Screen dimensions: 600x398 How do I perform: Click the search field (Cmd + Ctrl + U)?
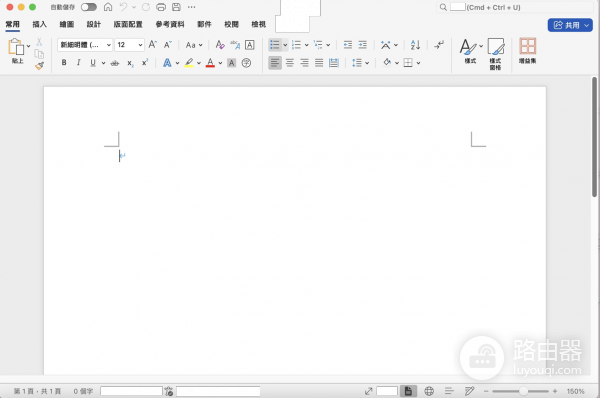[x=515, y=7]
